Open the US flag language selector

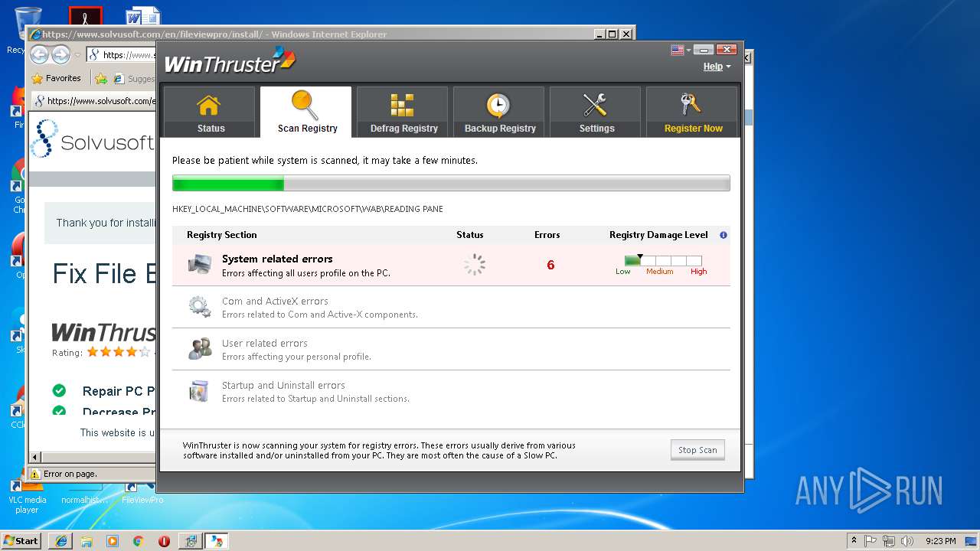pos(681,50)
